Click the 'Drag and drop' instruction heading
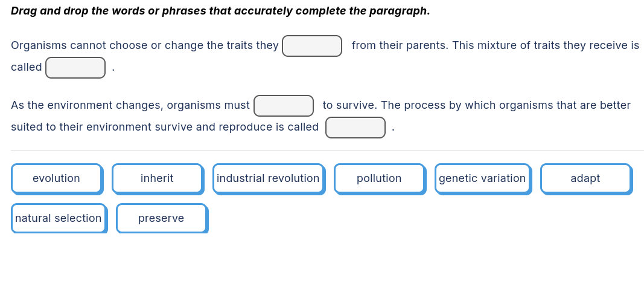644x289 pixels. (x=220, y=11)
